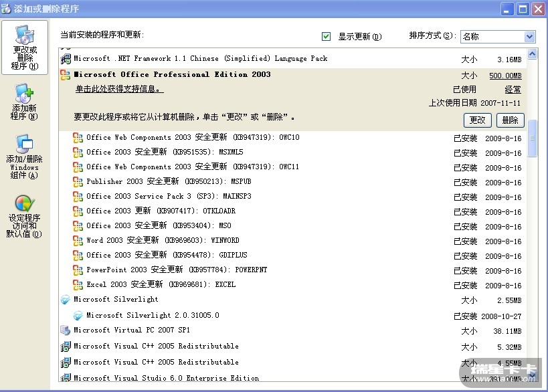Open the sort-by (排序方式) dropdown showing 名称
This screenshot has height=392, width=548.
click(x=498, y=36)
